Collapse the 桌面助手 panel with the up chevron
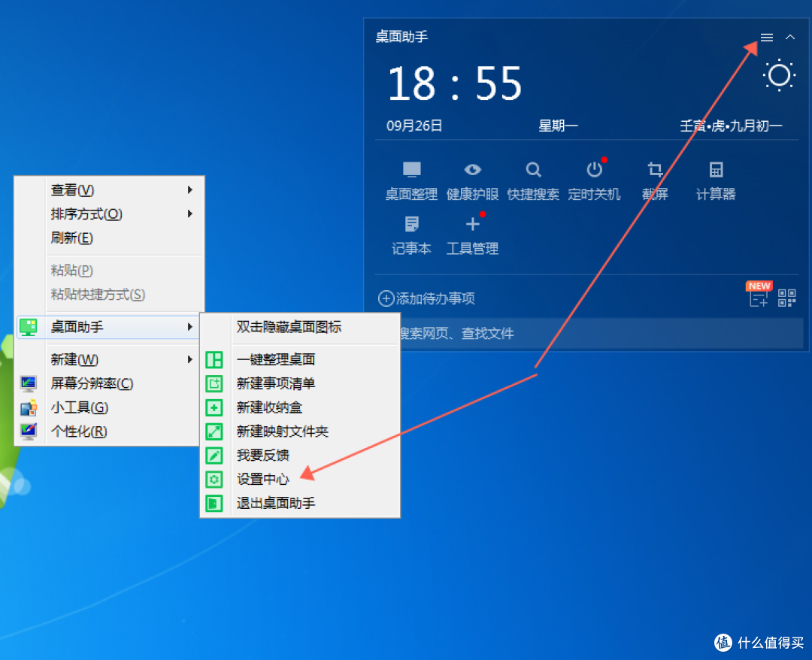The height and width of the screenshot is (660, 812). pos(789,37)
